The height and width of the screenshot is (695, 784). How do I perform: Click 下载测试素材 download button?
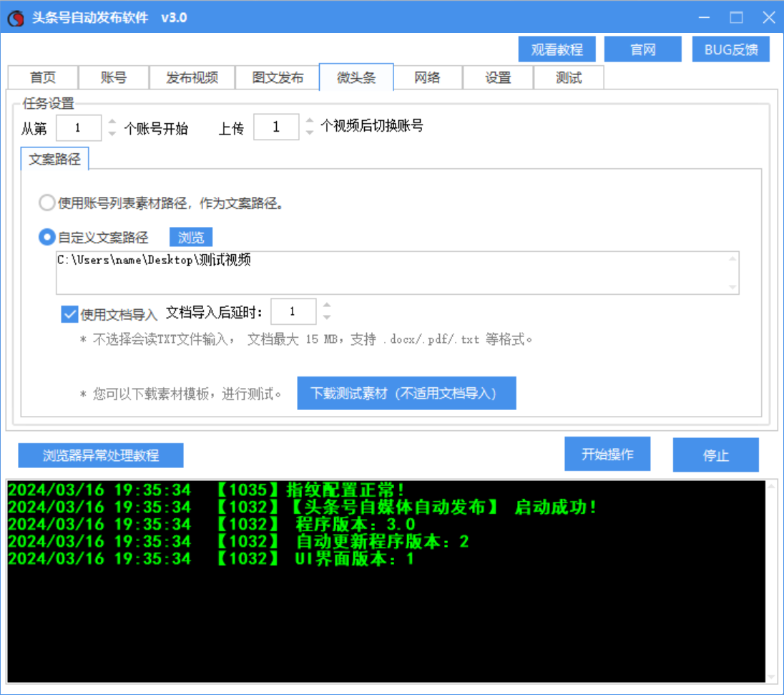pos(406,393)
